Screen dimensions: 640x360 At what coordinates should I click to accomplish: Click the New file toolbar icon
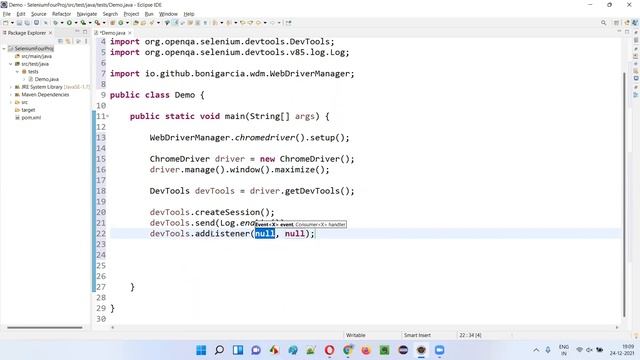[6, 23]
